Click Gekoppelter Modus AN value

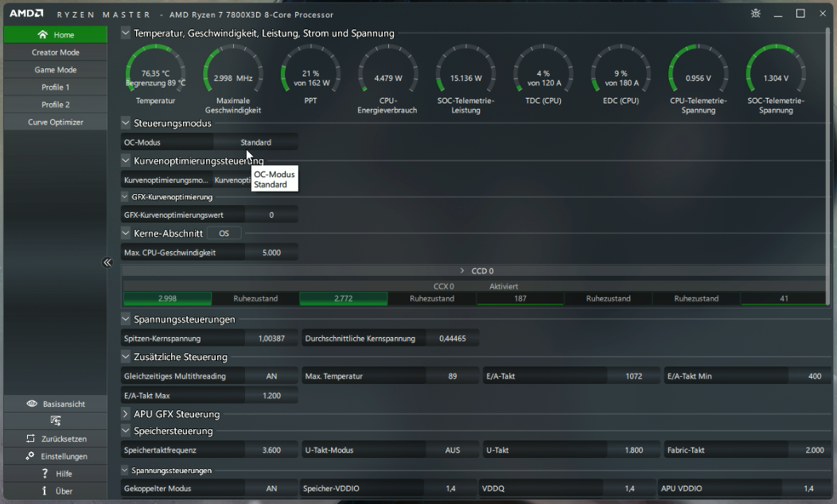[x=271, y=489]
